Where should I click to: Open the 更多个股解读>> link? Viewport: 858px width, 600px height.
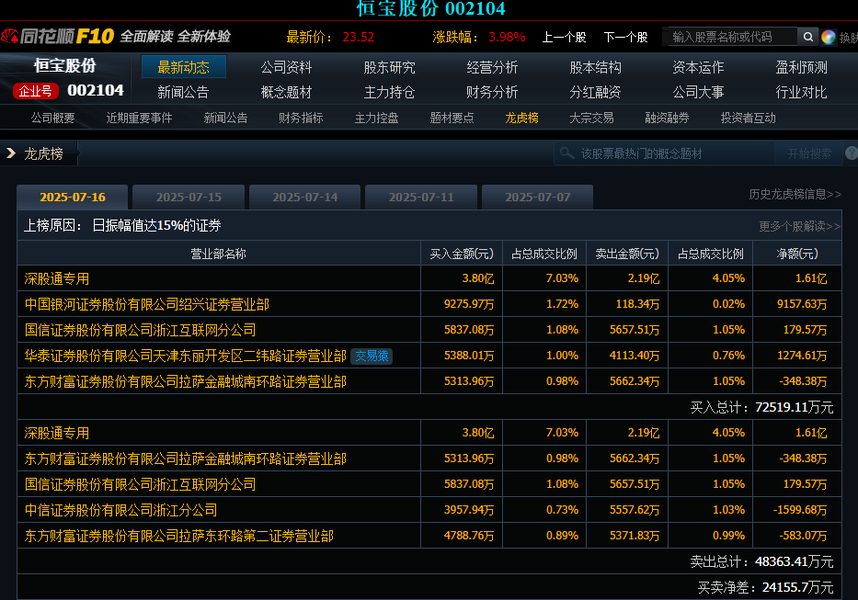[x=799, y=226]
